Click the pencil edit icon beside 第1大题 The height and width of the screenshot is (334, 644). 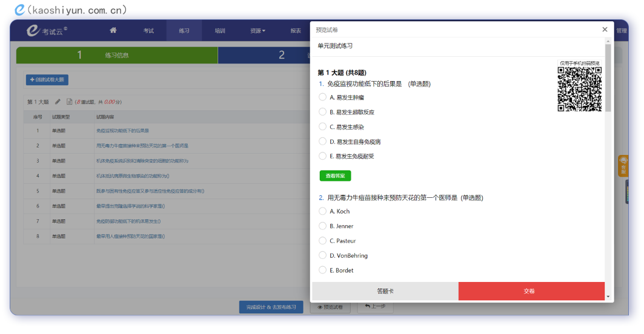58,102
